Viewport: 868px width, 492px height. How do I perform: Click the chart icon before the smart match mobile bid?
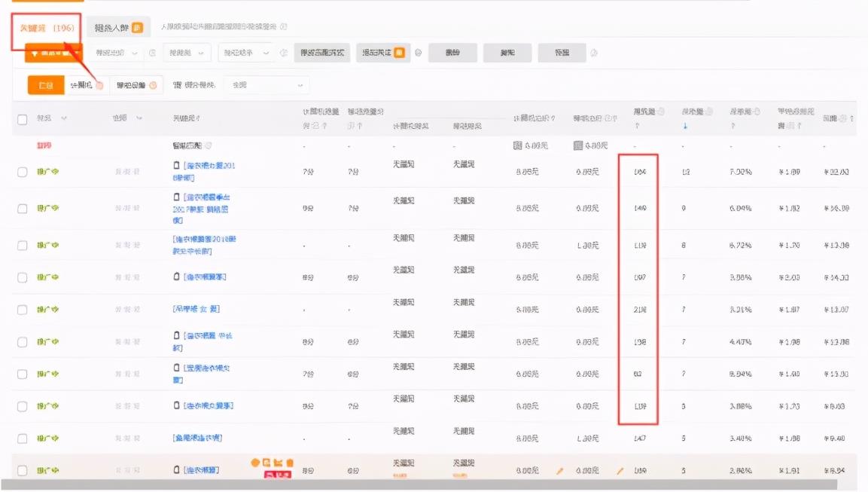pos(578,145)
